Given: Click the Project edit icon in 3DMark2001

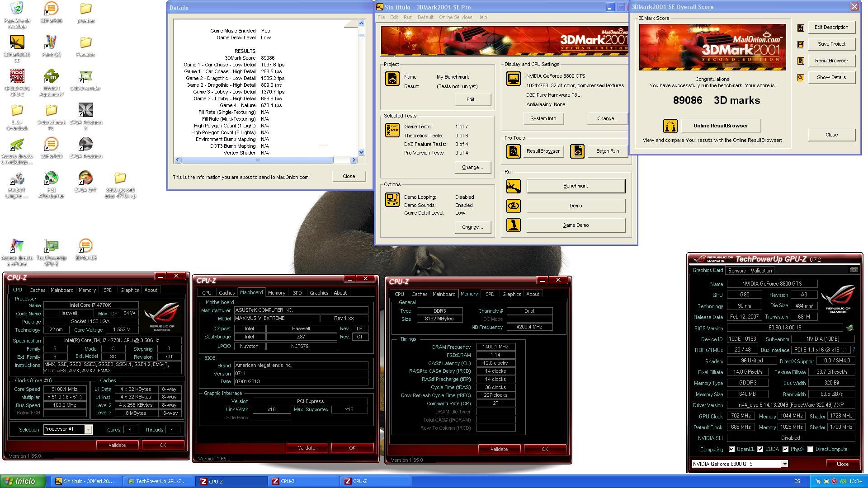Looking at the screenshot, I should [392, 78].
